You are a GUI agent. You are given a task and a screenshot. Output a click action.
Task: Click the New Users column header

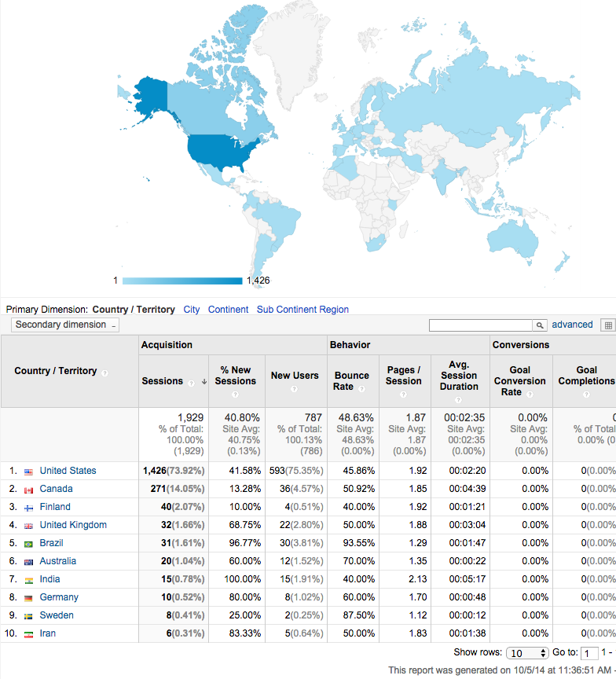tap(296, 381)
